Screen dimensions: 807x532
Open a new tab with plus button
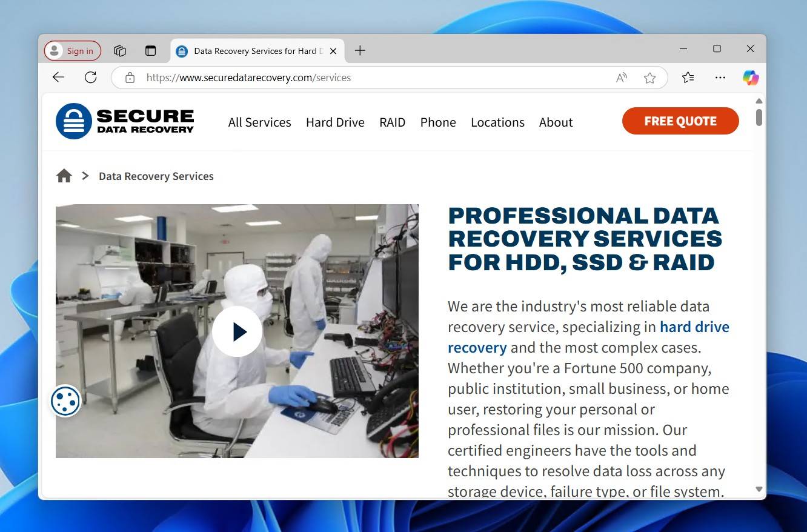click(360, 51)
